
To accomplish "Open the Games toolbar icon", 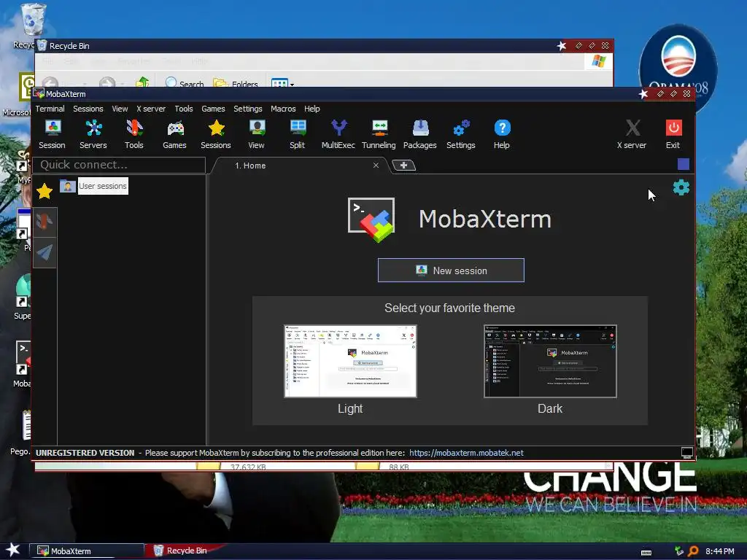I will pyautogui.click(x=175, y=135).
